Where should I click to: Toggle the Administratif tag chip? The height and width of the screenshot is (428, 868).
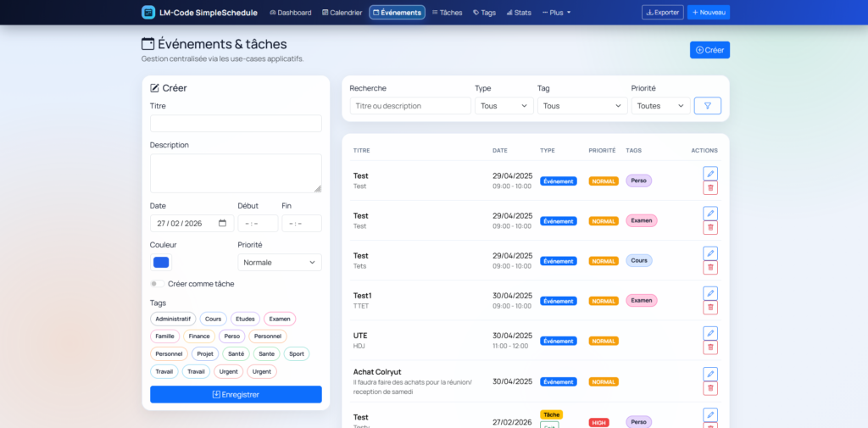(173, 319)
